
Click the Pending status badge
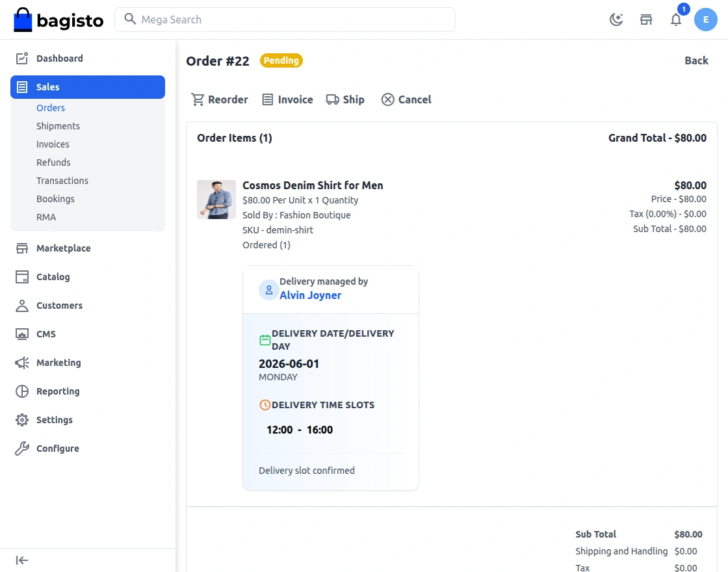pos(281,60)
